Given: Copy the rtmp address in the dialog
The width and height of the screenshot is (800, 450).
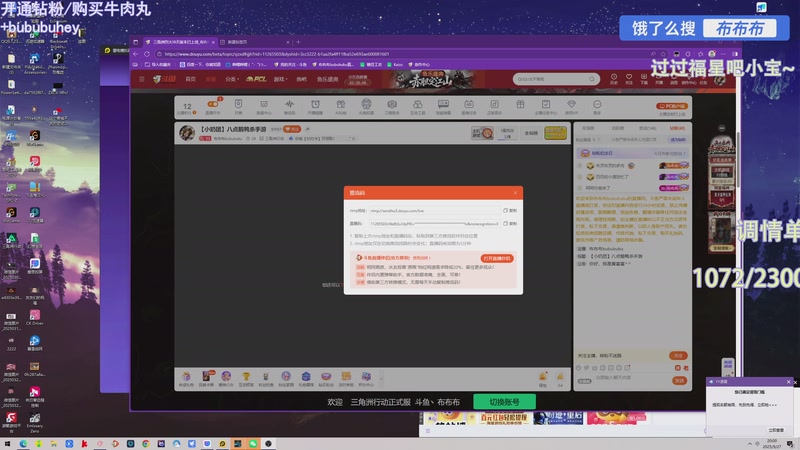Looking at the screenshot, I should 510,210.
